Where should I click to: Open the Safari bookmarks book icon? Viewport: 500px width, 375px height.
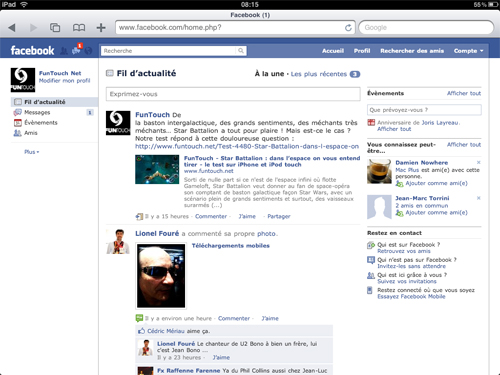tap(79, 28)
